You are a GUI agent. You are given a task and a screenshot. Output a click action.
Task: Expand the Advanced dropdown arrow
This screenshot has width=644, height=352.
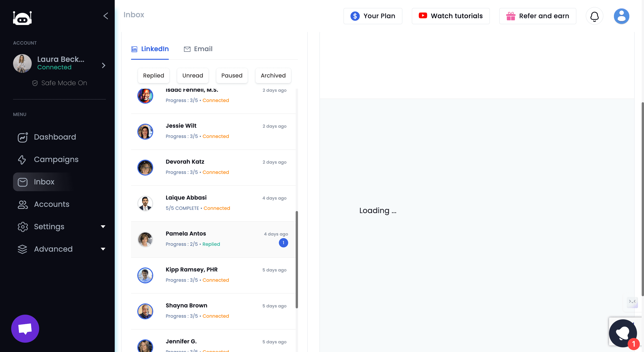point(103,249)
